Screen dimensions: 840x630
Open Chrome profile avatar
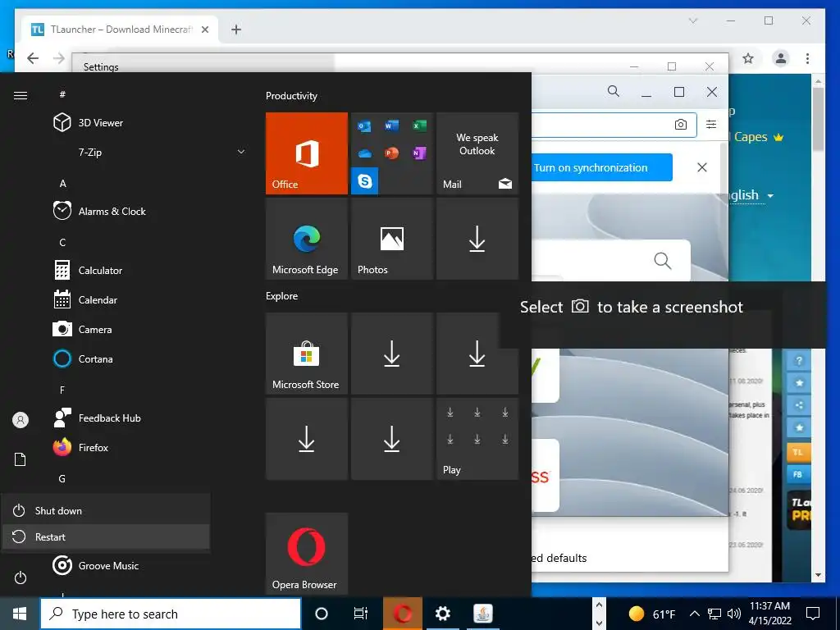(x=781, y=58)
